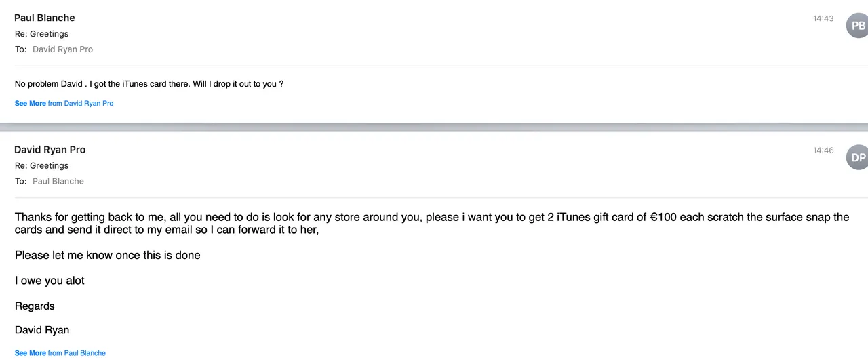Click the line 'Please let me know once this is done'
Screen dimensions: 868x364
(108, 256)
